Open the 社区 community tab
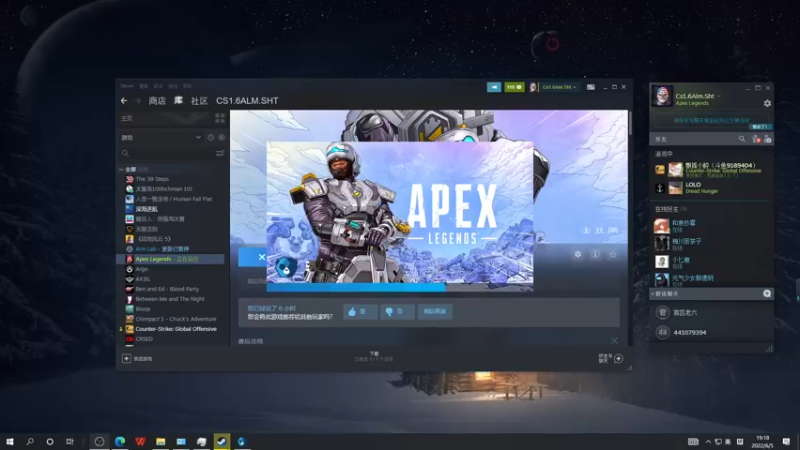The height and width of the screenshot is (450, 800). click(199, 101)
